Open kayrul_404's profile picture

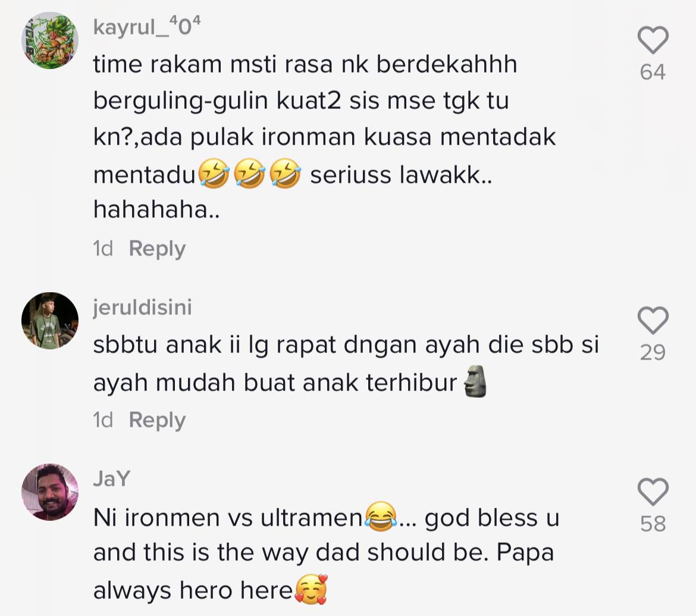[x=50, y=40]
